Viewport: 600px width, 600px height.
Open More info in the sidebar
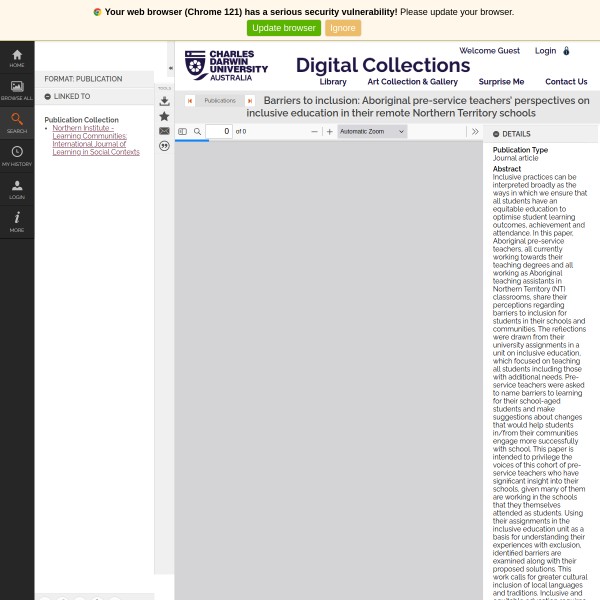coord(17,221)
